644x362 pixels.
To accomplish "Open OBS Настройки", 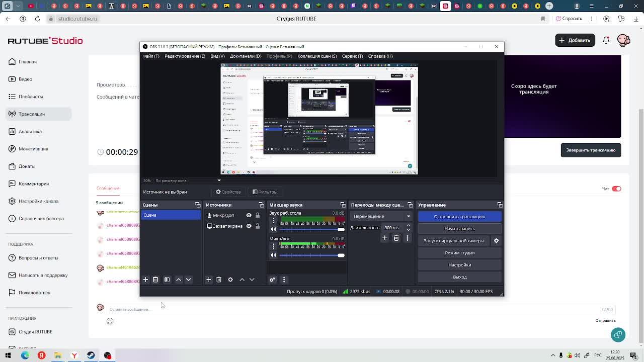I will 459,265.
